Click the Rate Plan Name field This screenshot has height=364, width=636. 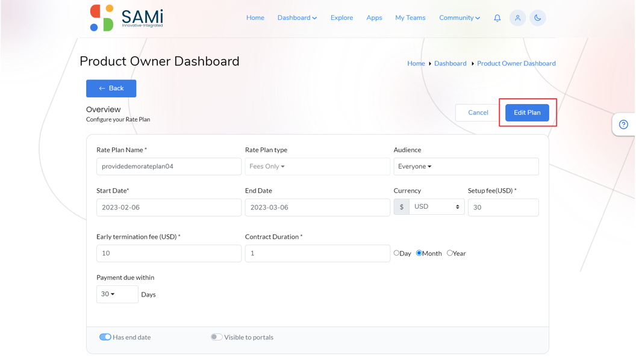coord(169,167)
